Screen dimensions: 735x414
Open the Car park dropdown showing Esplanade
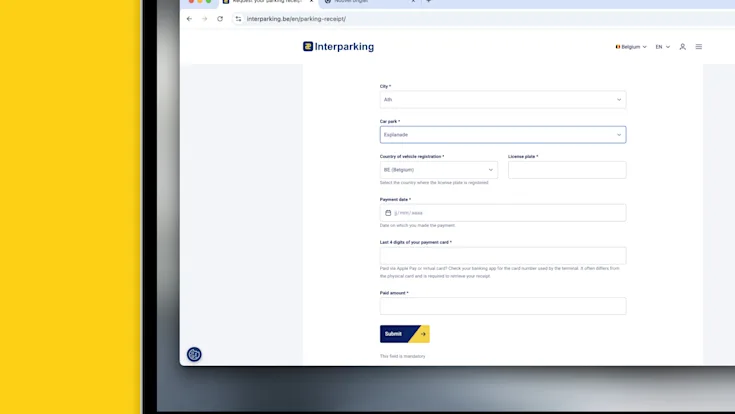(502, 135)
